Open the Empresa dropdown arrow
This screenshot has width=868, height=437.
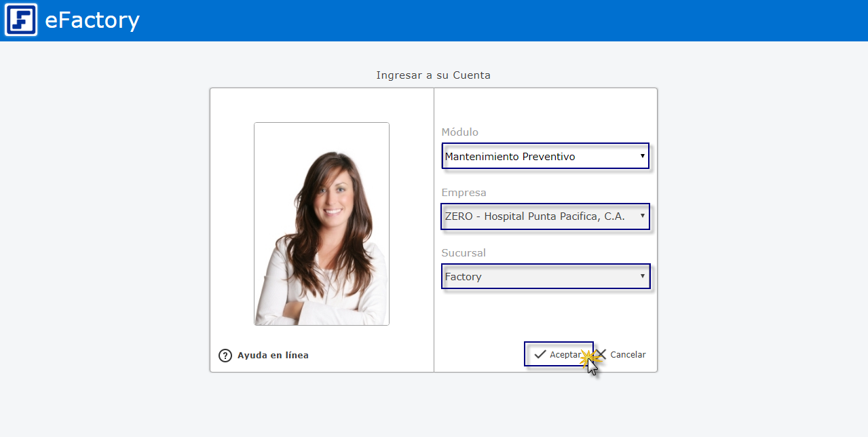pyautogui.click(x=642, y=216)
